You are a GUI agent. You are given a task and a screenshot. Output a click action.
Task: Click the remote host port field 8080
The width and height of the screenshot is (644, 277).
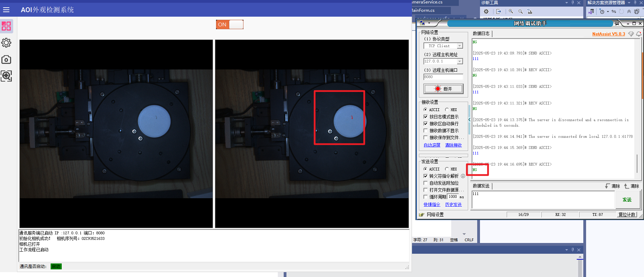(443, 77)
